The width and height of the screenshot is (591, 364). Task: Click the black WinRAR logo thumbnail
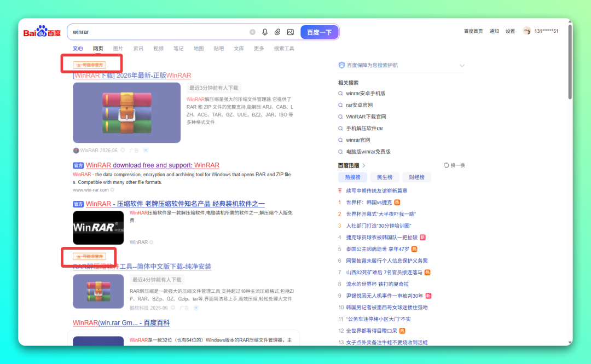tap(99, 228)
